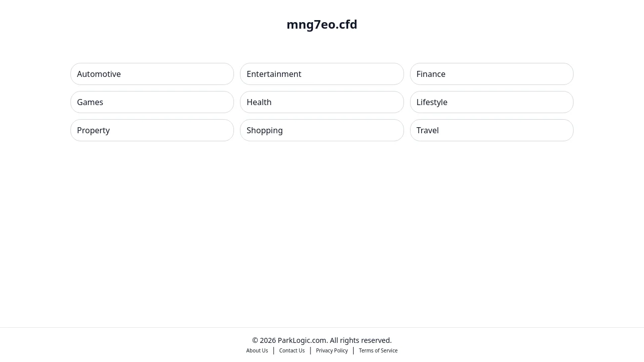This screenshot has width=644, height=362.
Task: Click the mng7eo.cfd domain heading
Action: [x=322, y=24]
